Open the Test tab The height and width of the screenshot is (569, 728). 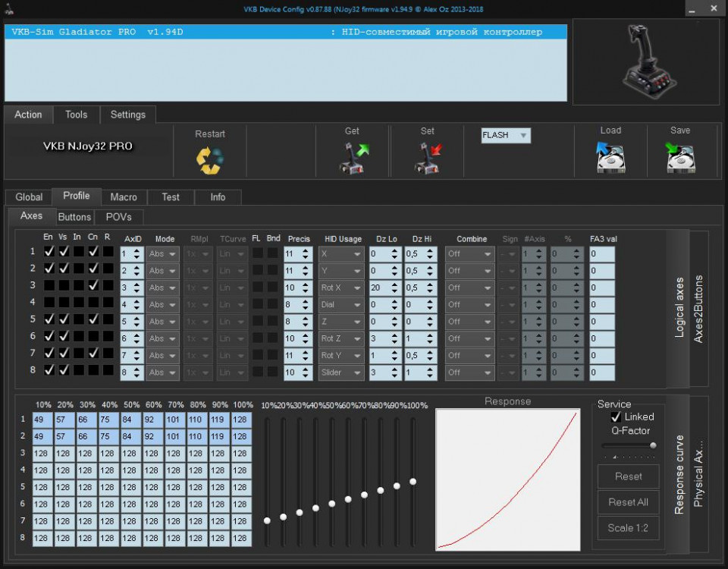point(171,197)
